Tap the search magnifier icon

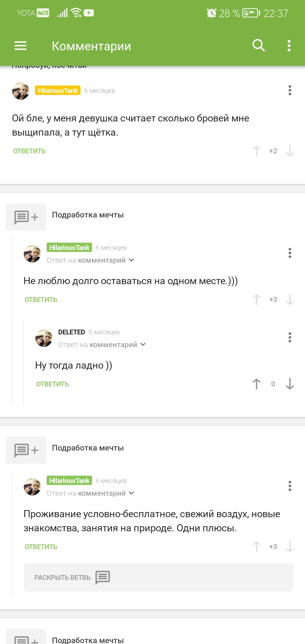coord(258,45)
